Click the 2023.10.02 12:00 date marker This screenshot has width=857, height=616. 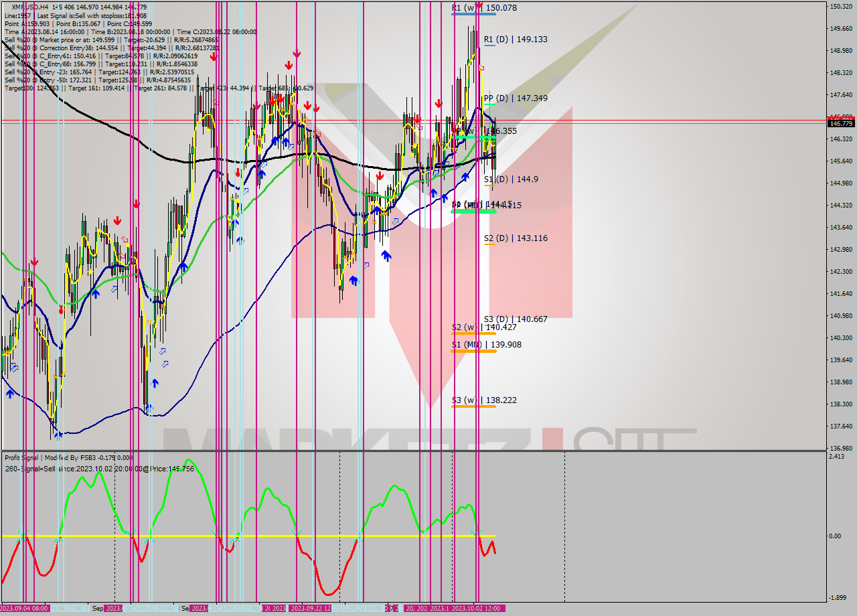477,608
